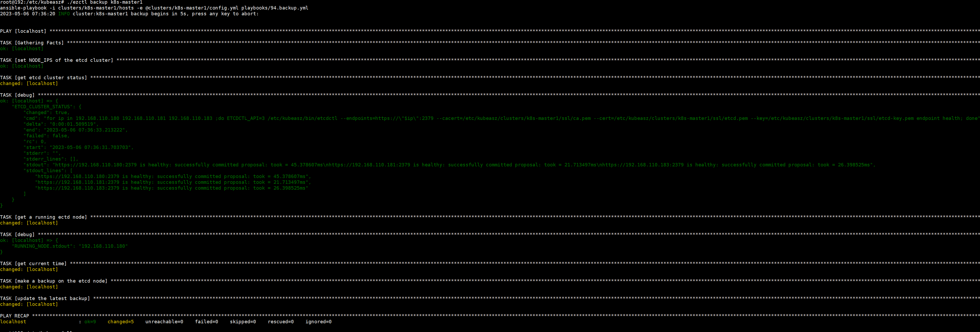Click 'TASK [set NODE_IPS of the etcd cluster]'
Viewport: 980px width, 332px height.
click(57, 60)
